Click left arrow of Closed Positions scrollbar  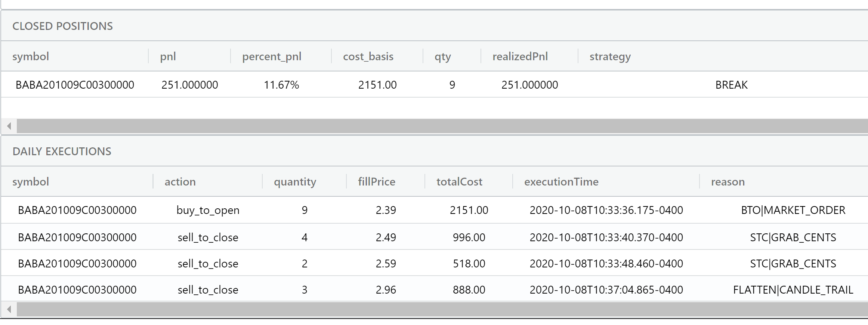pos(9,126)
